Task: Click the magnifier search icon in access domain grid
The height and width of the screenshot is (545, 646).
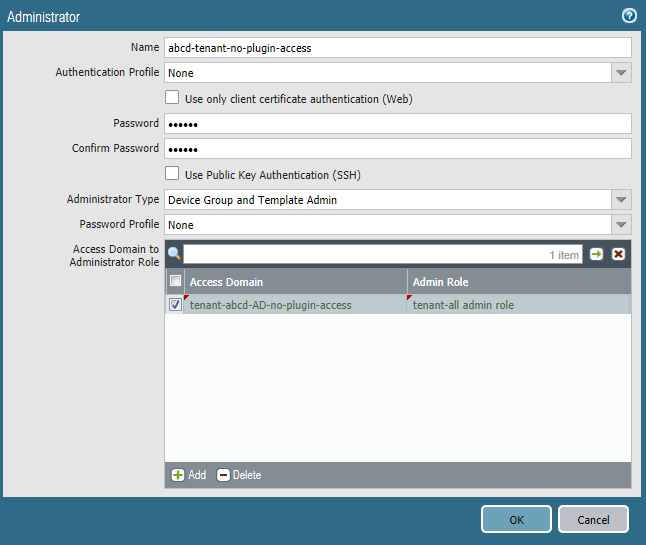Action: pyautogui.click(x=174, y=254)
